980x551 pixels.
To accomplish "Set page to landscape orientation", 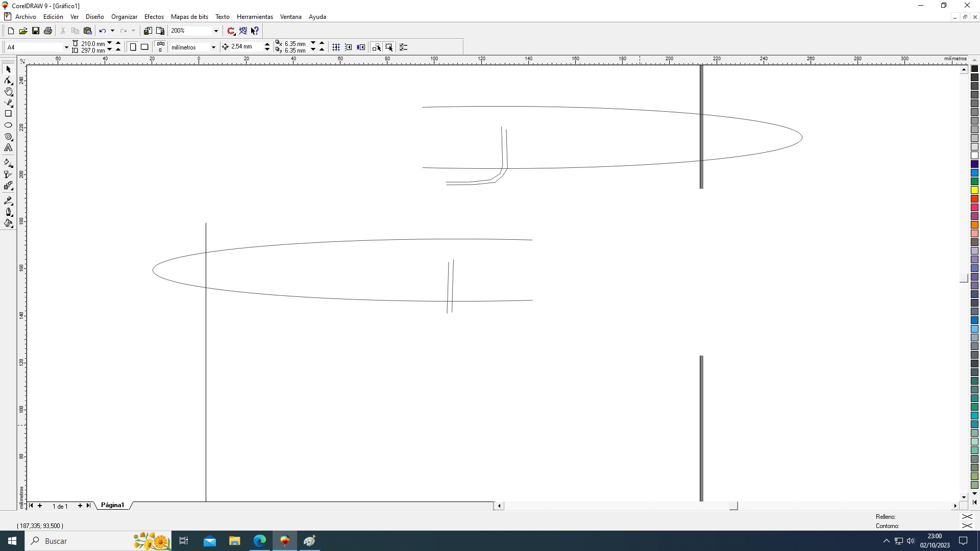I will click(144, 47).
